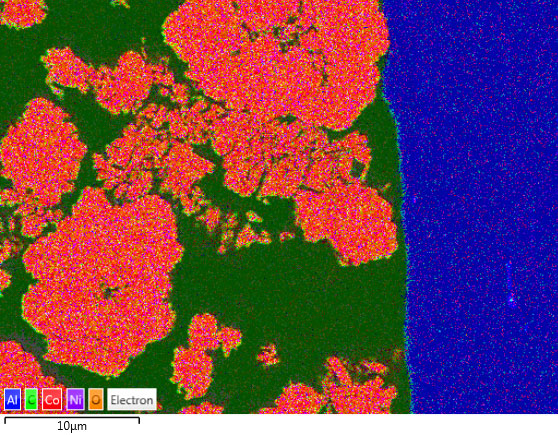Click the red Co element legend swatch
Image resolution: width=558 pixels, height=435 pixels.
click(52, 399)
